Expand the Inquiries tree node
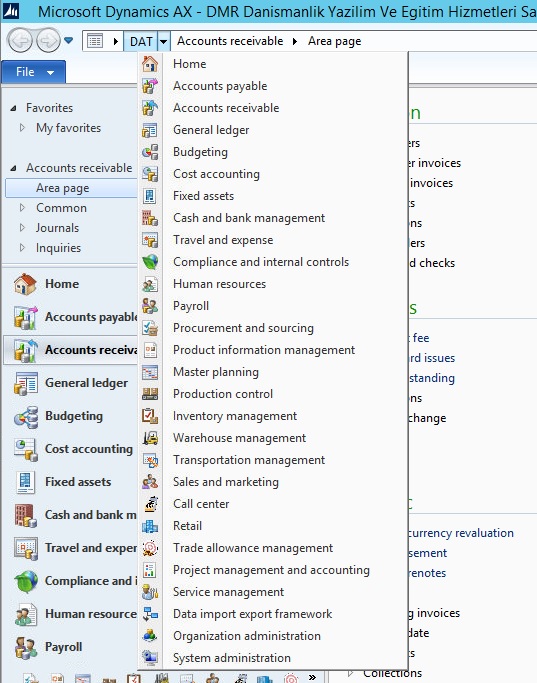The image size is (537, 683). click(23, 248)
